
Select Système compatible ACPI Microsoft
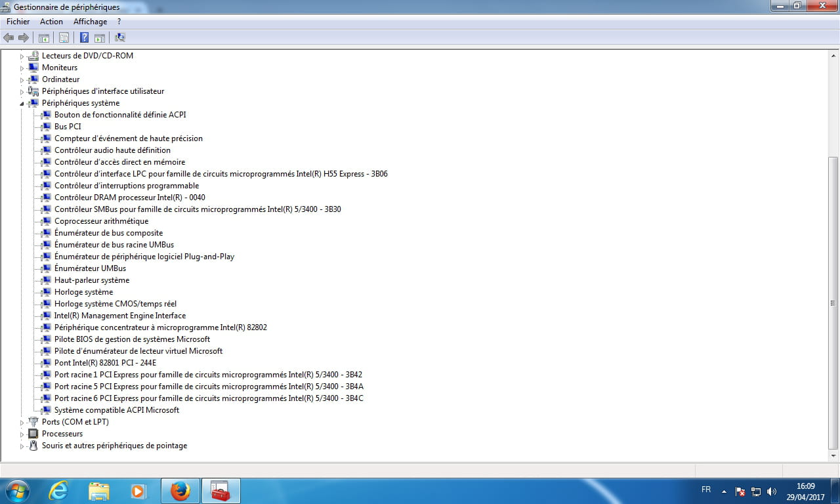[x=117, y=410]
